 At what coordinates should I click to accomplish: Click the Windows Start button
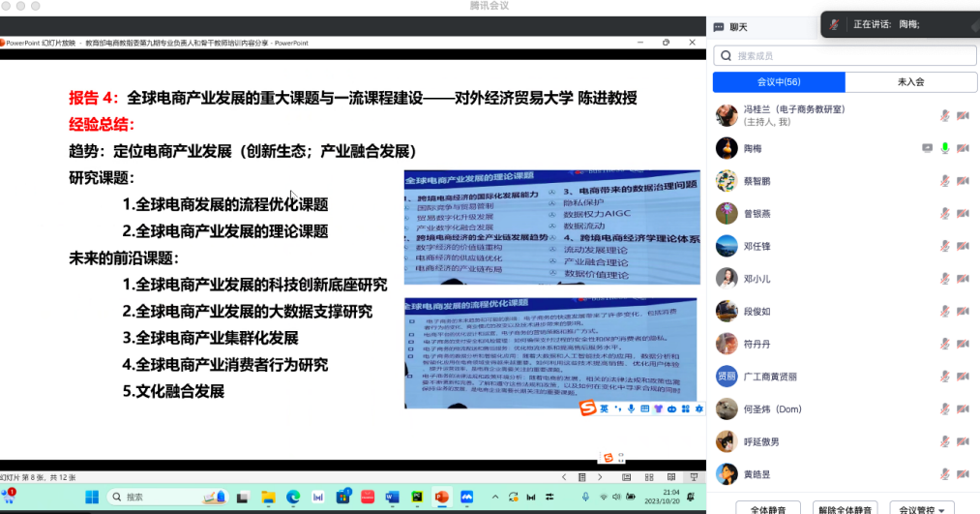click(92, 497)
